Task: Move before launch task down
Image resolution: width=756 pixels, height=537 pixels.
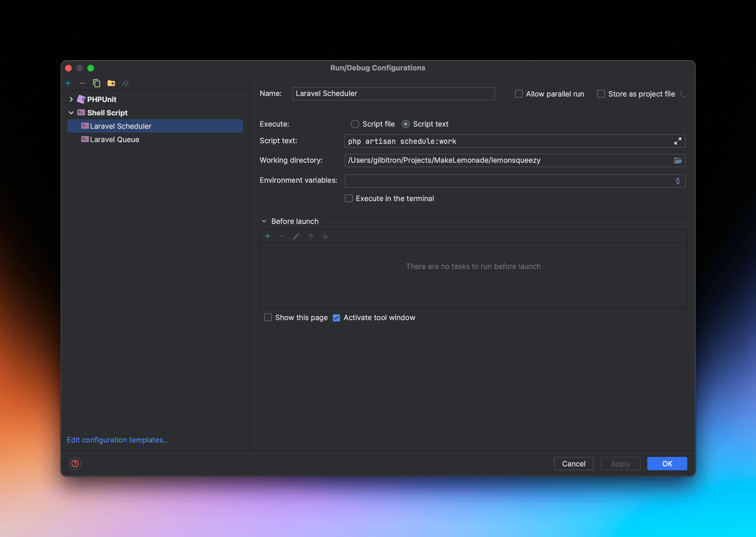Action: [x=325, y=236]
